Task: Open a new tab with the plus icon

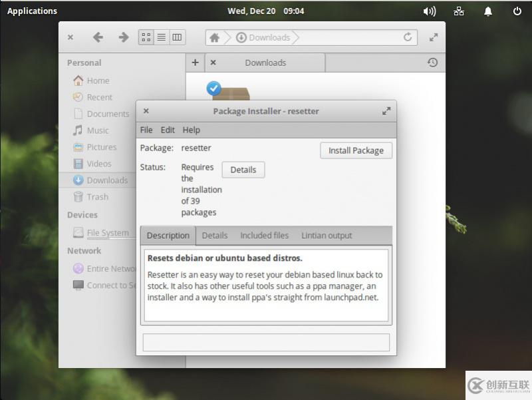Action: [x=195, y=63]
